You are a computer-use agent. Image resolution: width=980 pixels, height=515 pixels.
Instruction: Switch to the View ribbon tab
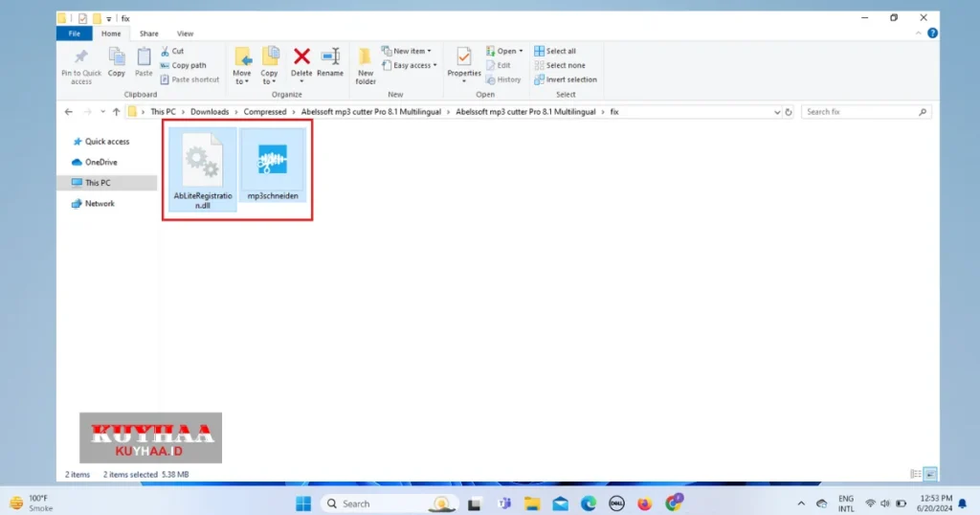pos(185,34)
